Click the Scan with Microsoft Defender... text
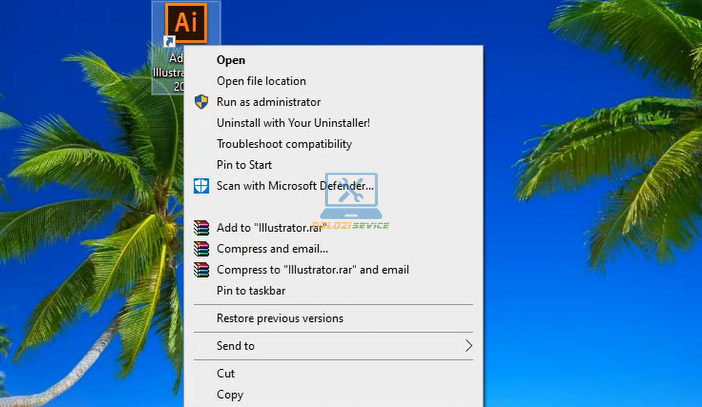The image size is (702, 407). [295, 186]
